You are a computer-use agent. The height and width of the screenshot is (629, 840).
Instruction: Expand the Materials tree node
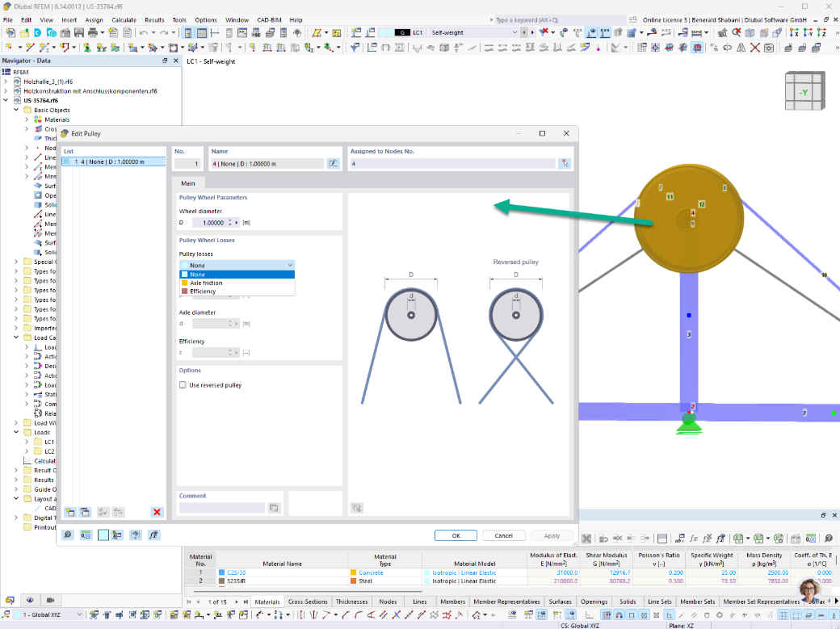pyautogui.click(x=26, y=120)
